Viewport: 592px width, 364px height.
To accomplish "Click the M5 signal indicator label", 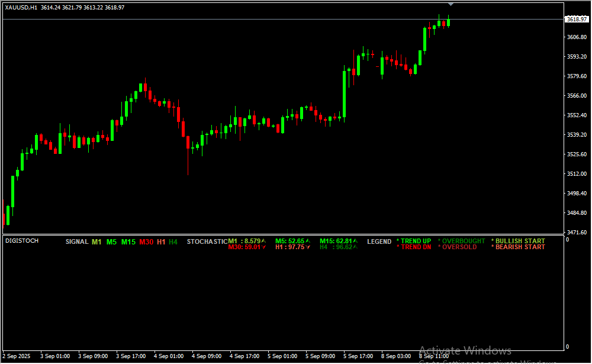I will pos(111,242).
